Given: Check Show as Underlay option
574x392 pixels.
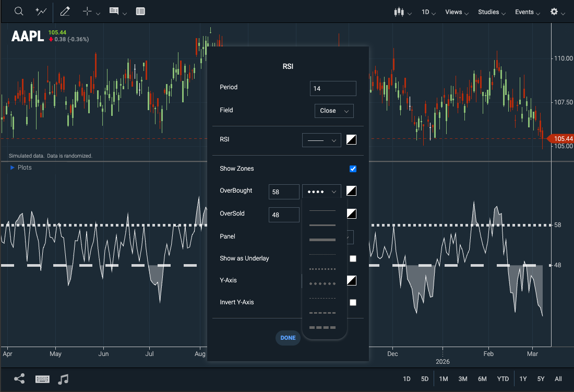Looking at the screenshot, I should [x=353, y=258].
